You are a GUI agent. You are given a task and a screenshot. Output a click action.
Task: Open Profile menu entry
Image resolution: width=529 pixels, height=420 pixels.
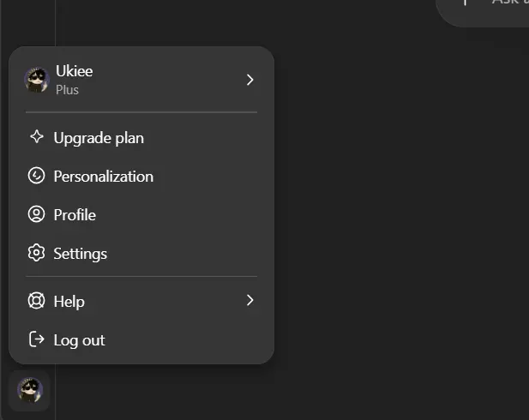141,214
